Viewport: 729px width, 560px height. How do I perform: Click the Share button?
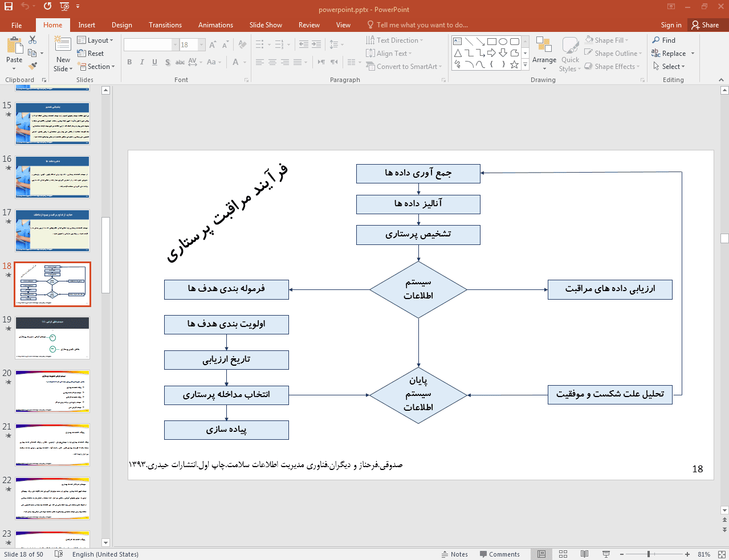705,25
